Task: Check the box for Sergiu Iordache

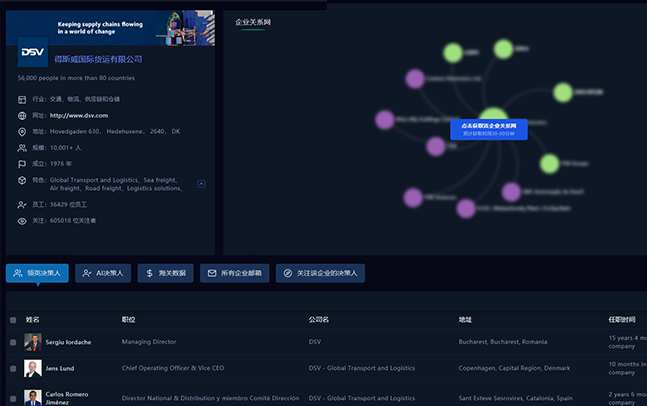Action: coord(13,342)
